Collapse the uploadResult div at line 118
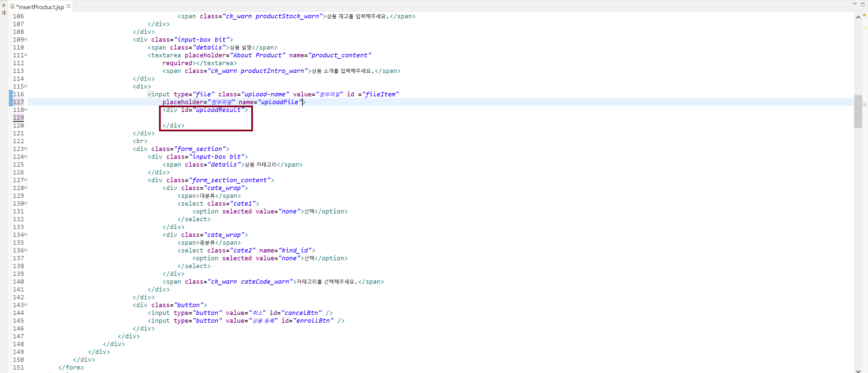 coord(26,110)
